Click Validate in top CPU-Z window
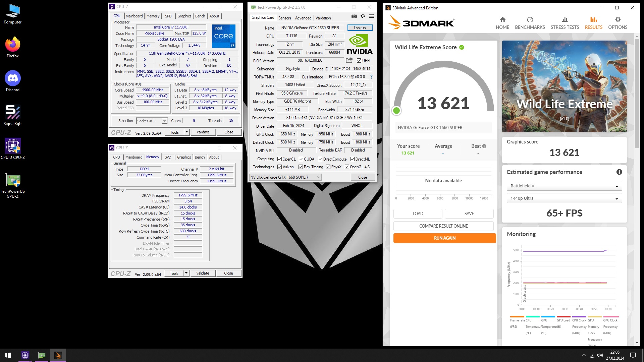Image resolution: width=644 pixels, height=362 pixels. [x=203, y=132]
